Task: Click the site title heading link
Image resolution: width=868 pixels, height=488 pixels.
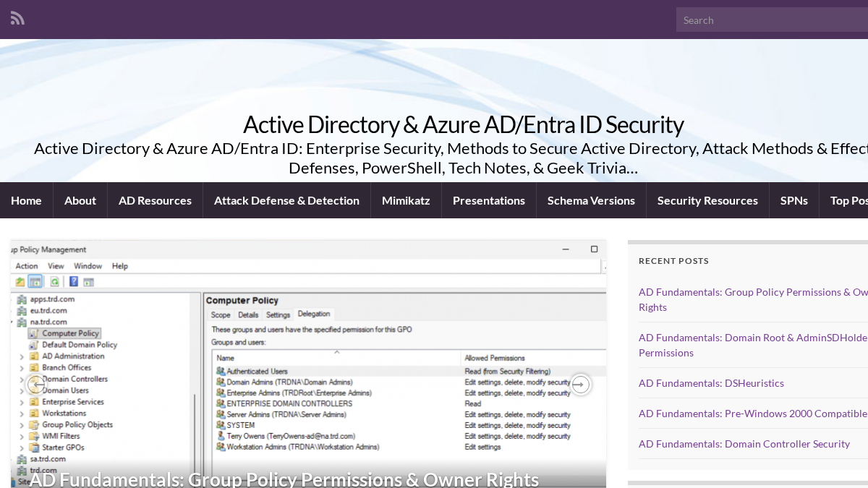Action: tap(463, 124)
